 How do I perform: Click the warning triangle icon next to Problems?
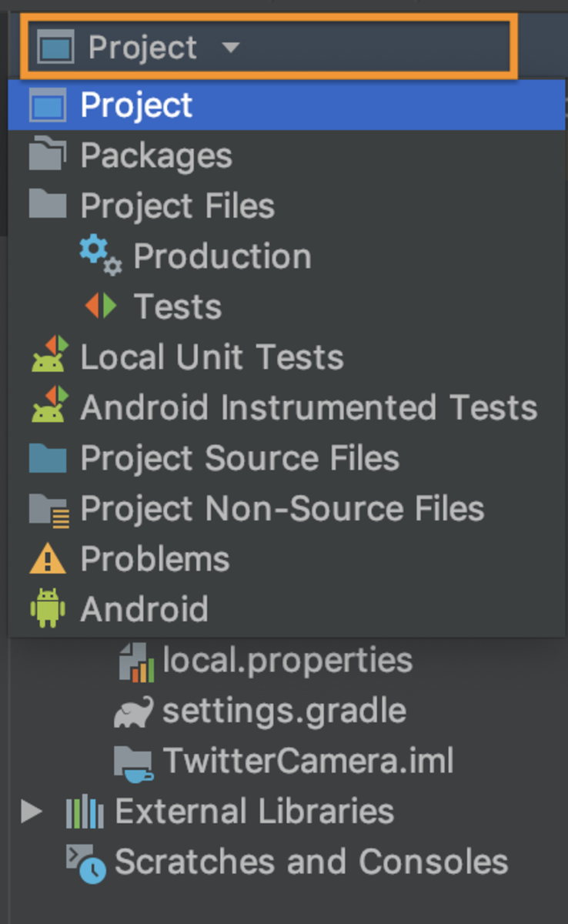[48, 560]
